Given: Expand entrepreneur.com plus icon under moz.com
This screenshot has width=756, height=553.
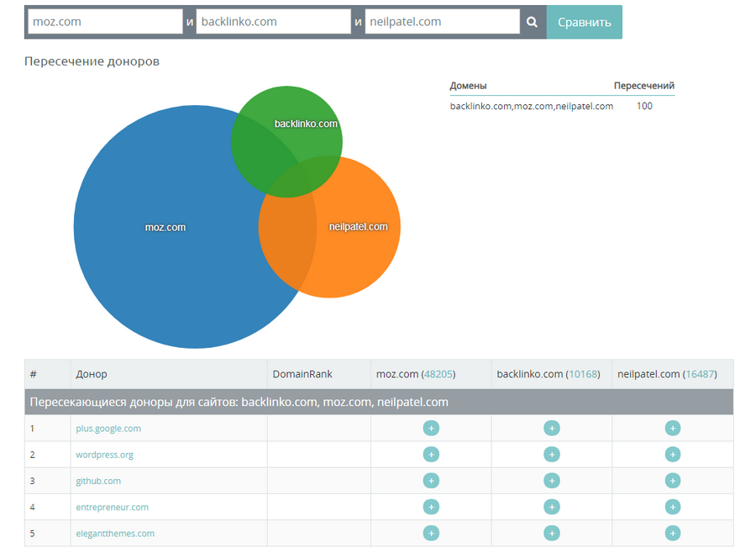Looking at the screenshot, I should click(x=431, y=507).
